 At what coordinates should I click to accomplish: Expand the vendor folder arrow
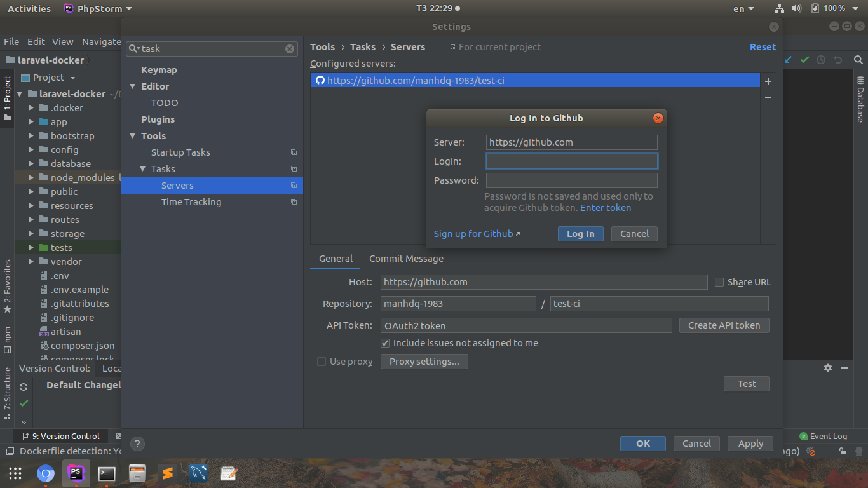point(31,262)
